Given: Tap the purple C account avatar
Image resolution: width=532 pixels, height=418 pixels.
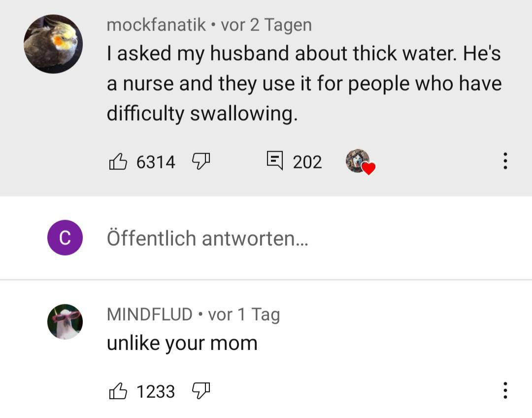Looking at the screenshot, I should coord(65,238).
